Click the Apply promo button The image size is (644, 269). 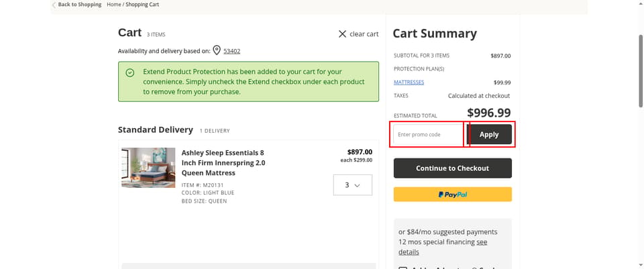click(x=489, y=134)
